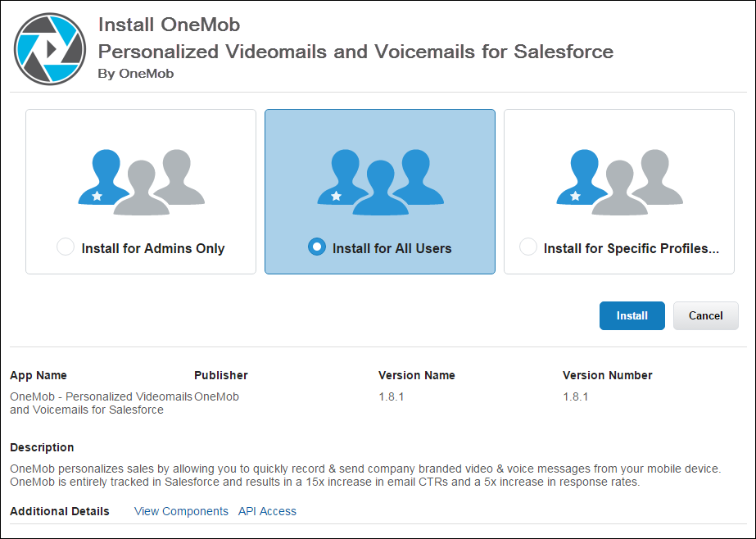Click the Specific Profiles users icon

(619, 182)
